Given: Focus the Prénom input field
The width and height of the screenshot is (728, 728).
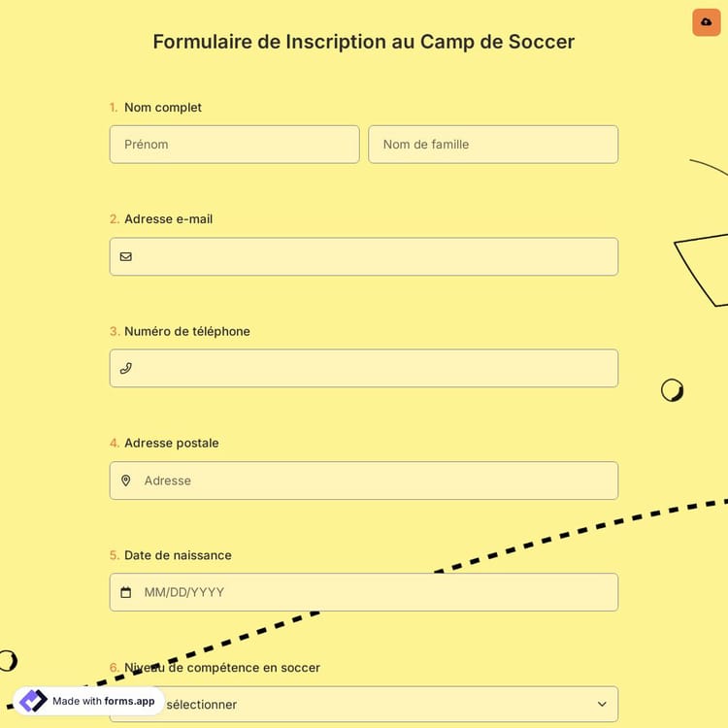Looking at the screenshot, I should 234,145.
